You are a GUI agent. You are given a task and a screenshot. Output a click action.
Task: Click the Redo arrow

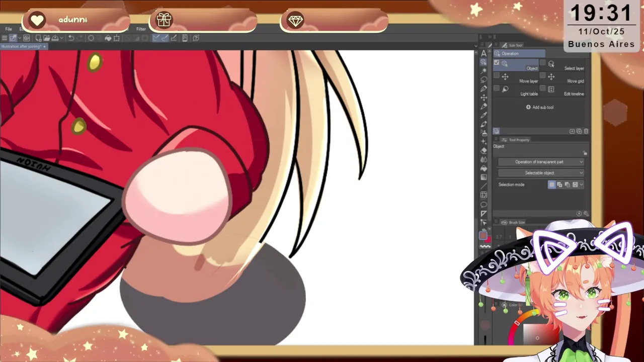coord(80,38)
